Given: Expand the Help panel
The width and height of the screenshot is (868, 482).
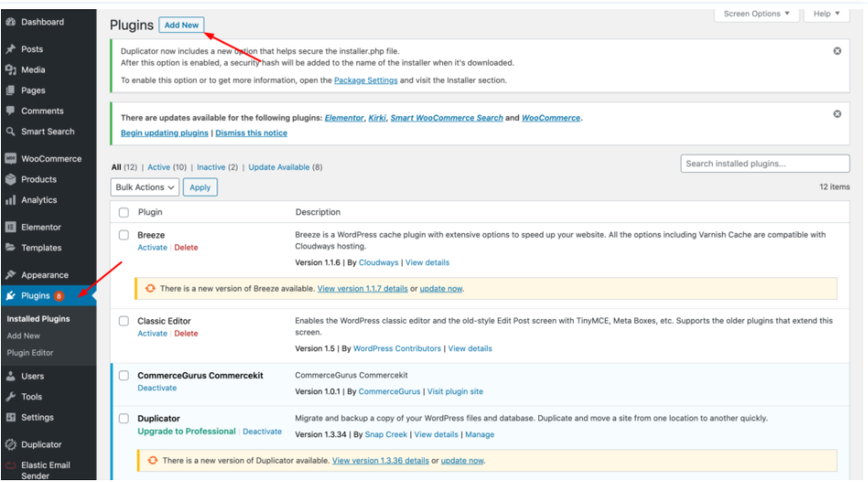Looking at the screenshot, I should [827, 14].
